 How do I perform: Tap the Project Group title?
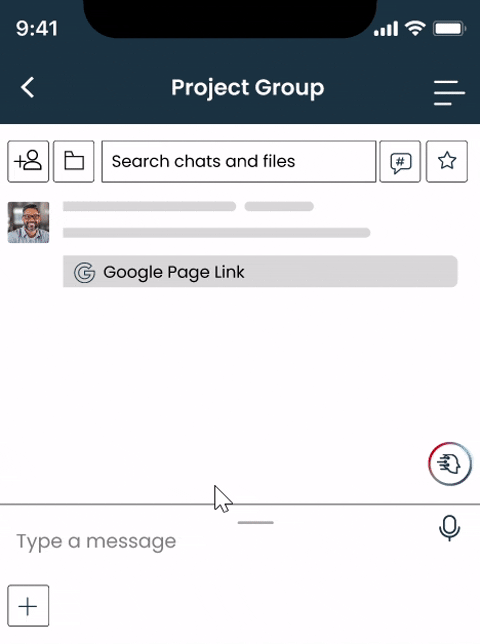coord(248,88)
